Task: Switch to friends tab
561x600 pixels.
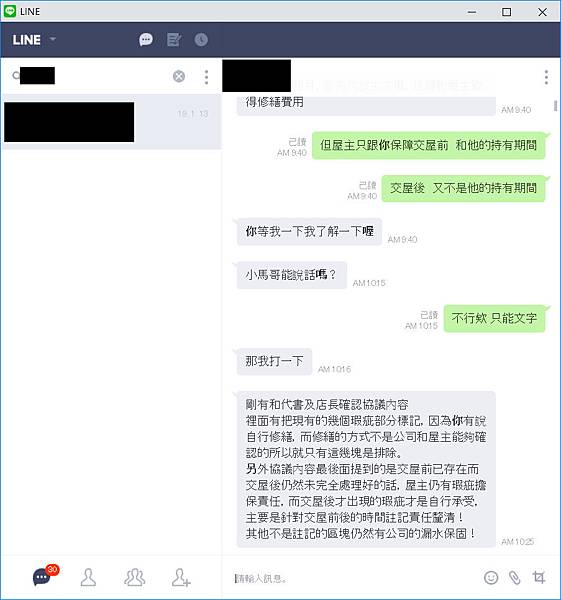Action: (x=88, y=577)
